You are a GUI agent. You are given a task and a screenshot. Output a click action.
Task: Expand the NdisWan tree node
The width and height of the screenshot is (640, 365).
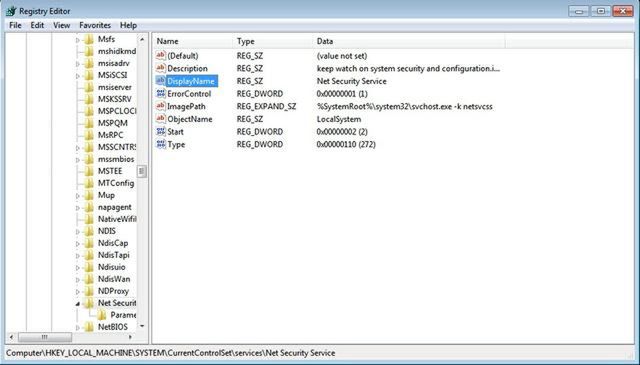(78, 280)
